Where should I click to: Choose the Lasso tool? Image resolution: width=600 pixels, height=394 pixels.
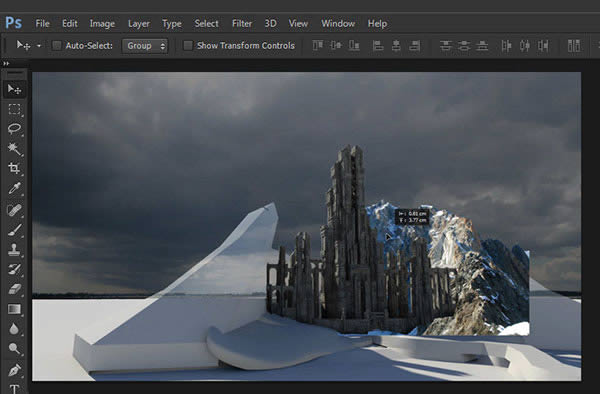(x=15, y=129)
